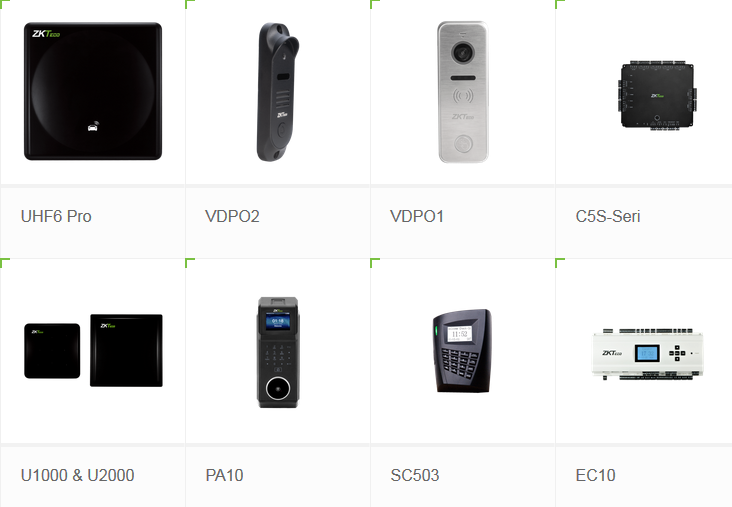Open the EC10 product name link
The height and width of the screenshot is (507, 732).
pos(595,475)
